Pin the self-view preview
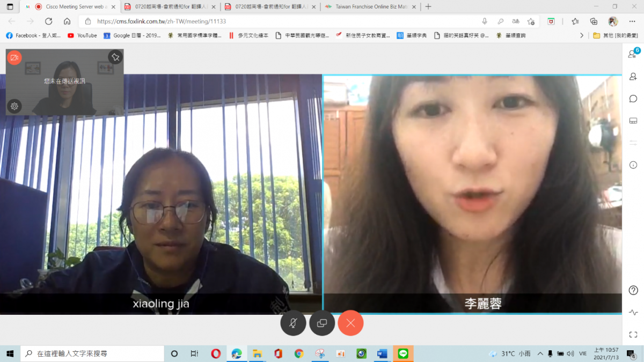 (115, 57)
